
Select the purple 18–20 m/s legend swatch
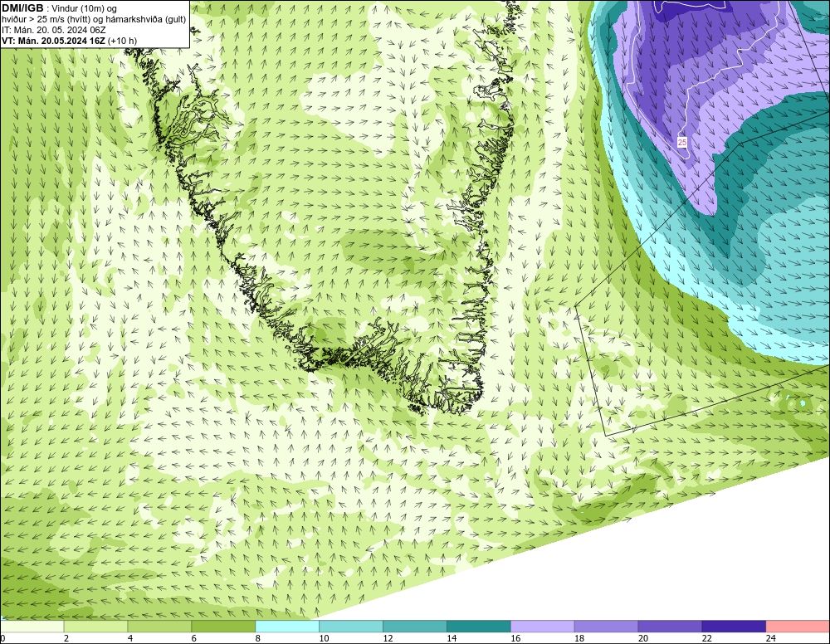click(x=606, y=627)
